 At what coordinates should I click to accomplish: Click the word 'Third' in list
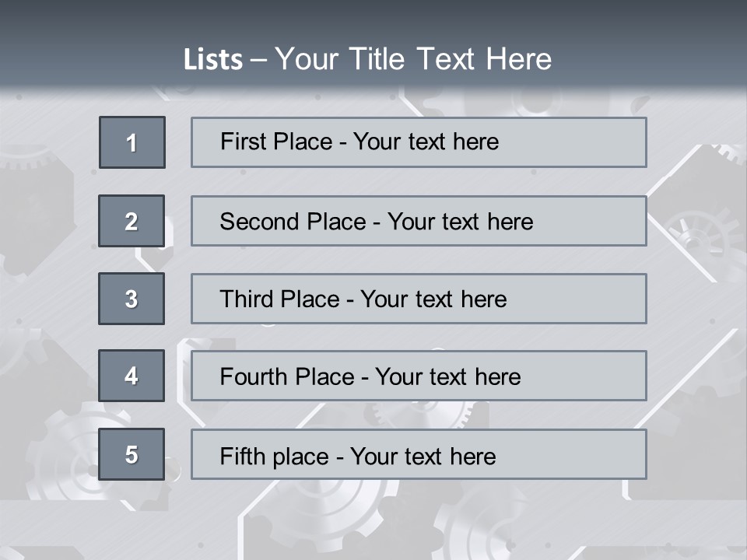[246, 299]
